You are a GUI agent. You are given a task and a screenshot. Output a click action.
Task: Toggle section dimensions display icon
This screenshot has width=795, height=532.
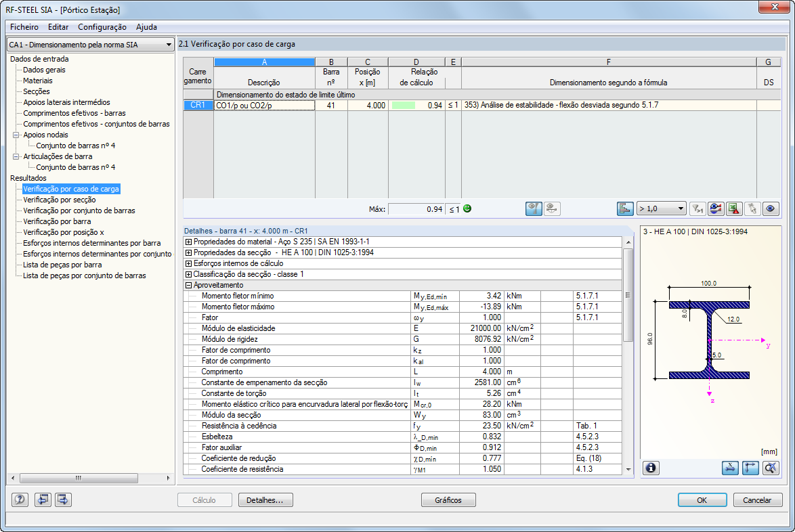730,468
